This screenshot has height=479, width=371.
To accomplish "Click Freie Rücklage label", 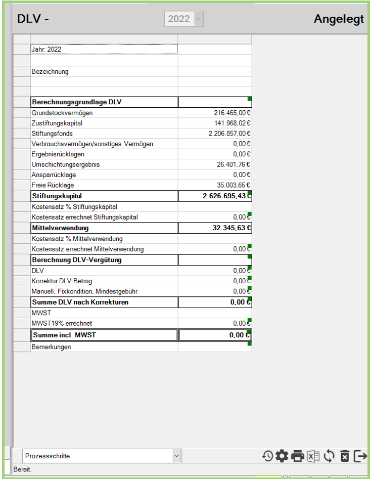I will pos(53,185).
